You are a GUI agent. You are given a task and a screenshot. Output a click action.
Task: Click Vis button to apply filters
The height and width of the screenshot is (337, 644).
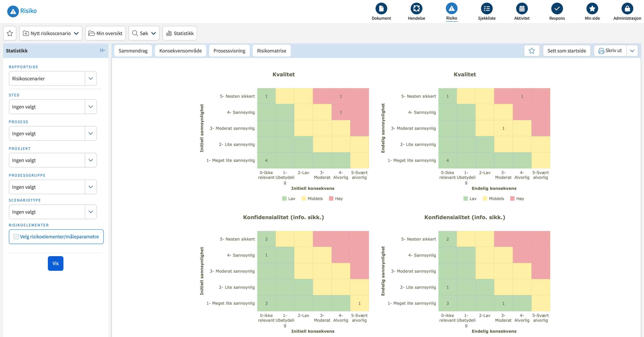(x=55, y=263)
